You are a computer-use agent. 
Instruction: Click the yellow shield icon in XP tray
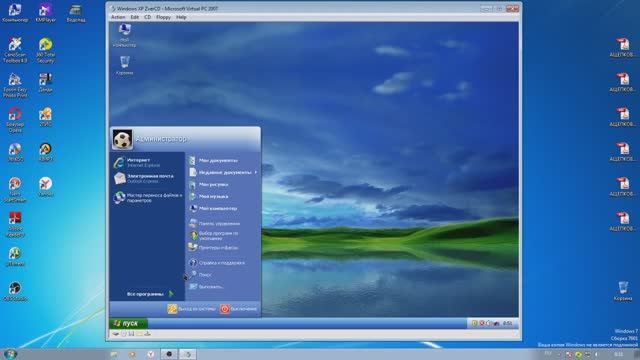click(474, 323)
